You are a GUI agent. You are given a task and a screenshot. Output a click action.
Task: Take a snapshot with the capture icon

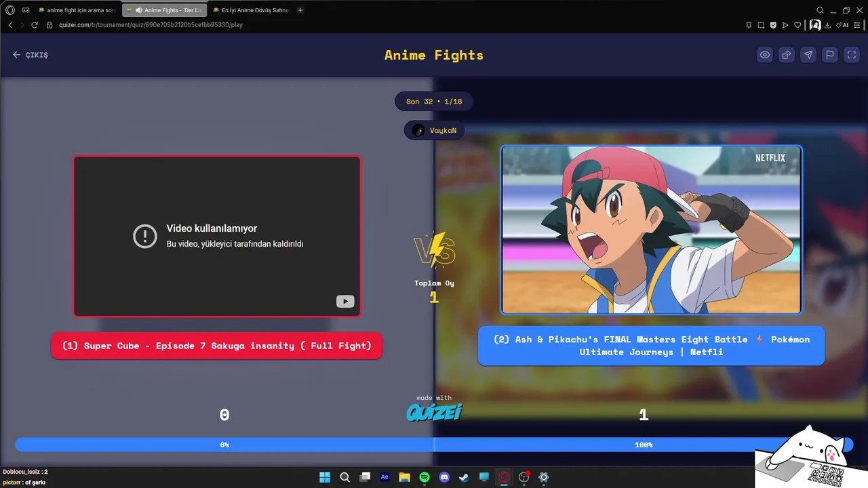click(761, 25)
